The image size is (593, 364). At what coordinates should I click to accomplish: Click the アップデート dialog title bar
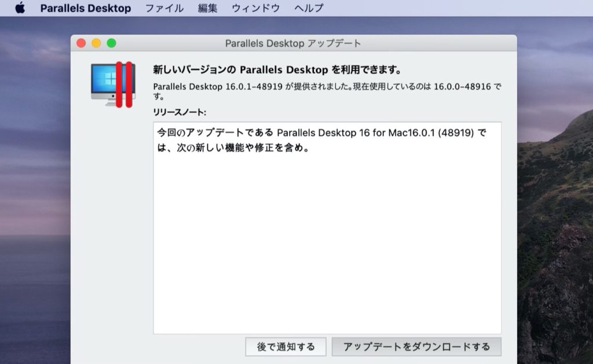tap(294, 43)
